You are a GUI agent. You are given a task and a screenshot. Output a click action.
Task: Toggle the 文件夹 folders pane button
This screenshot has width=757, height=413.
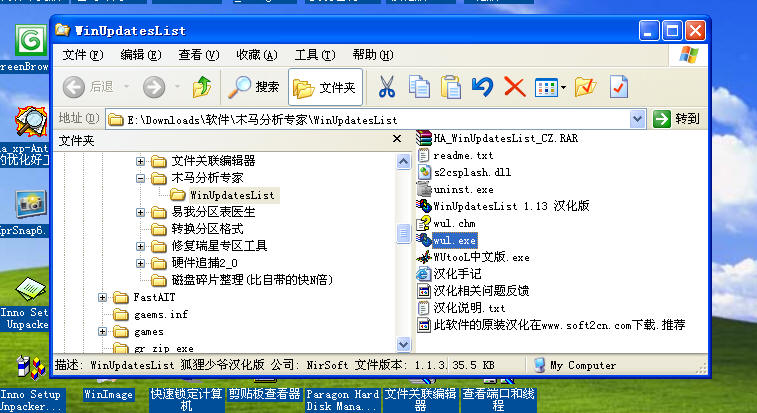tap(325, 87)
